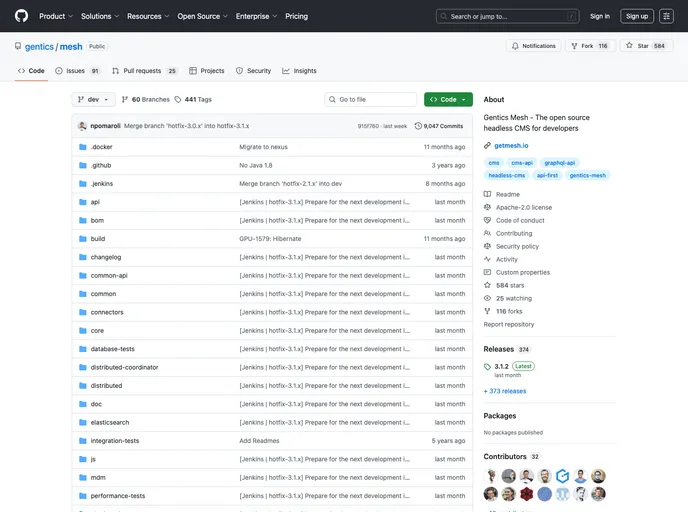Switch to the Code tab
688x512 pixels.
tap(31, 71)
